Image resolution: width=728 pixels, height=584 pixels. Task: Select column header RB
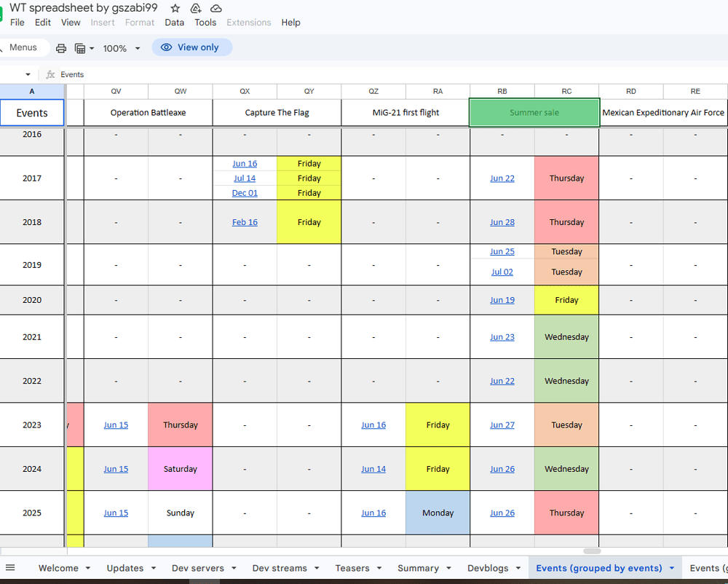click(x=502, y=92)
